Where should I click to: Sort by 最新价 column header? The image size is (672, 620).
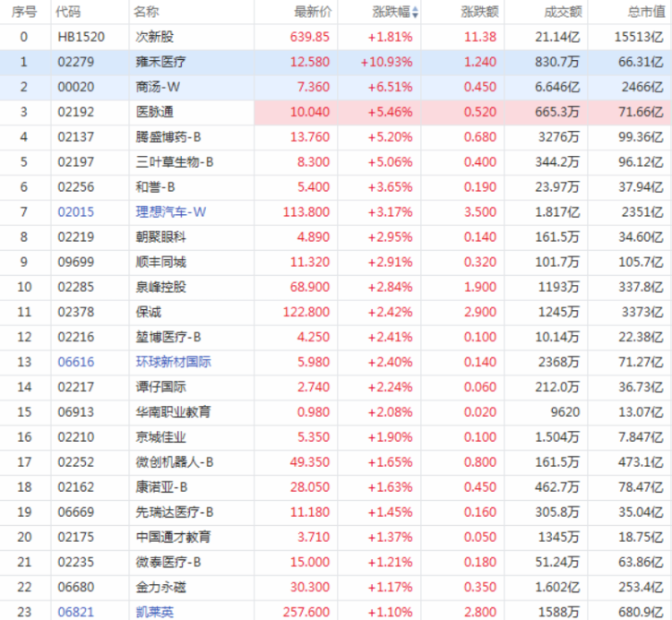click(313, 12)
